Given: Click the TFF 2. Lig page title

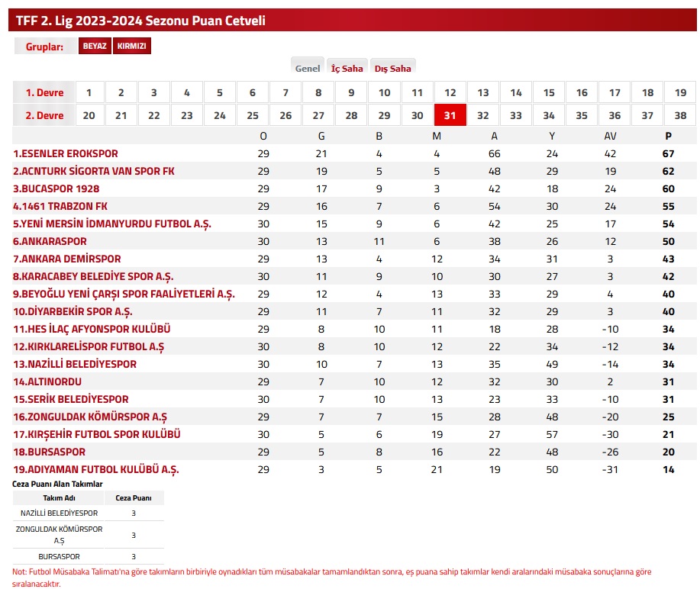Looking at the screenshot, I should (x=140, y=21).
